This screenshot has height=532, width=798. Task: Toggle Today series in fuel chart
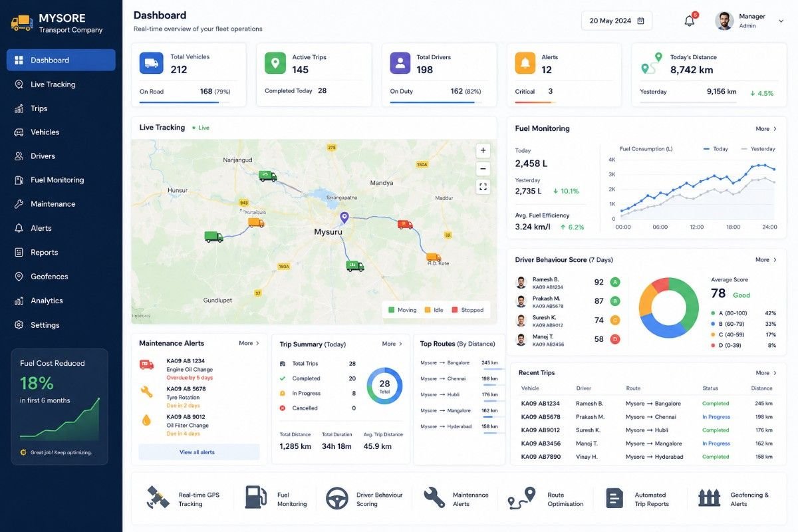716,149
